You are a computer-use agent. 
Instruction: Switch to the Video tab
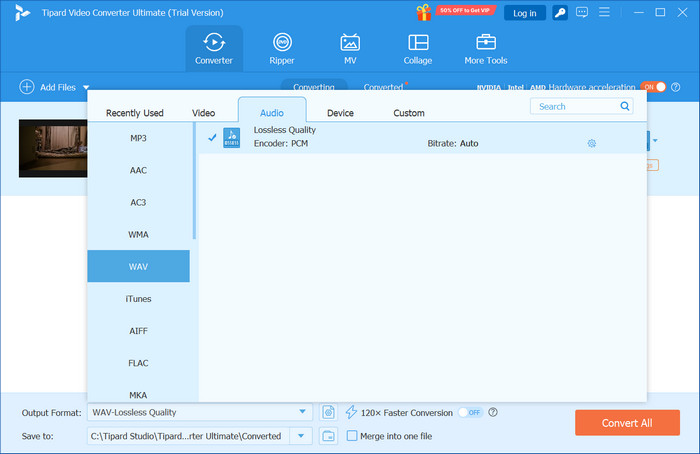coord(204,113)
